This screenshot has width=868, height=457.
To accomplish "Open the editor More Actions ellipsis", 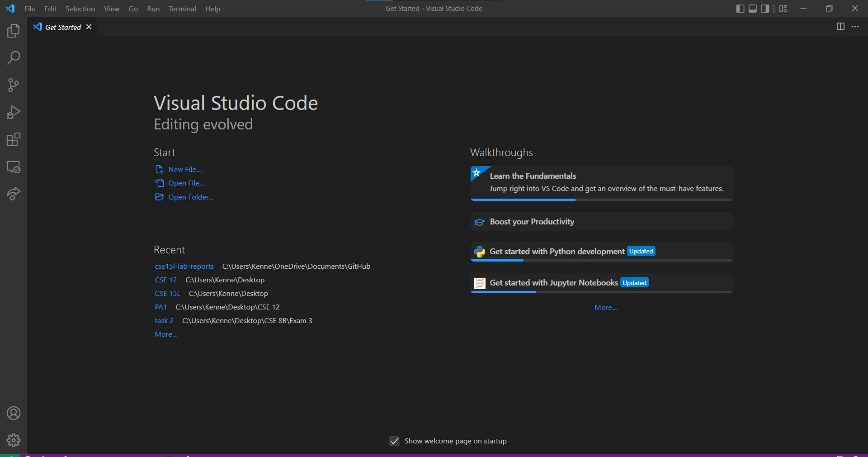I will [x=855, y=27].
